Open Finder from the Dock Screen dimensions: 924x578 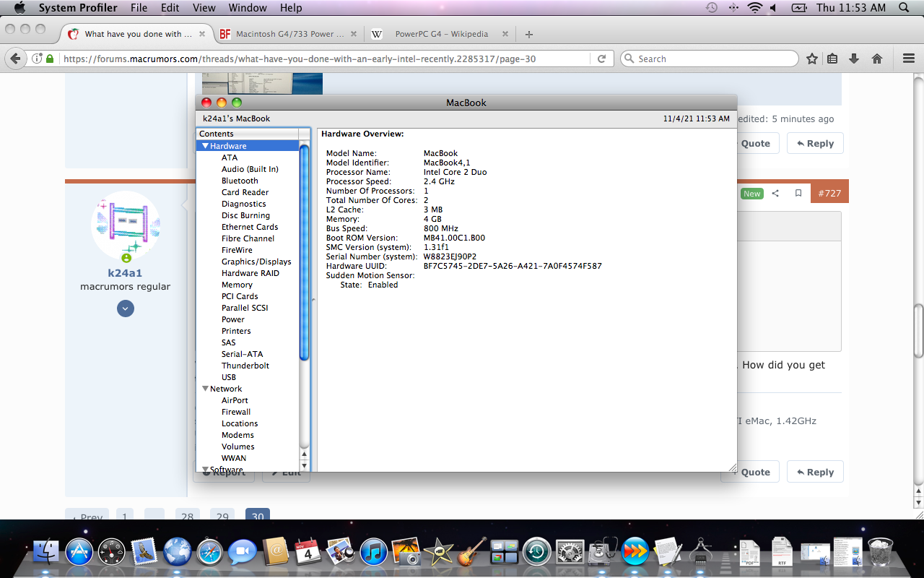point(45,551)
